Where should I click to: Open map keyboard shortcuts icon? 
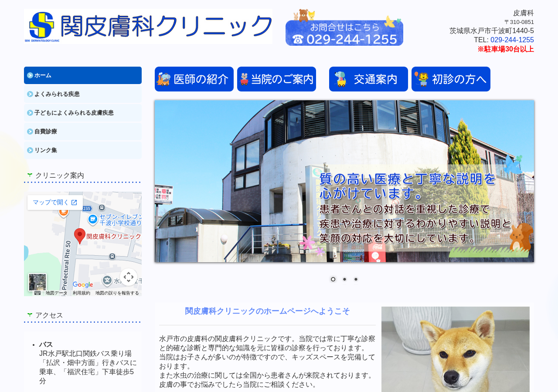click(37, 293)
